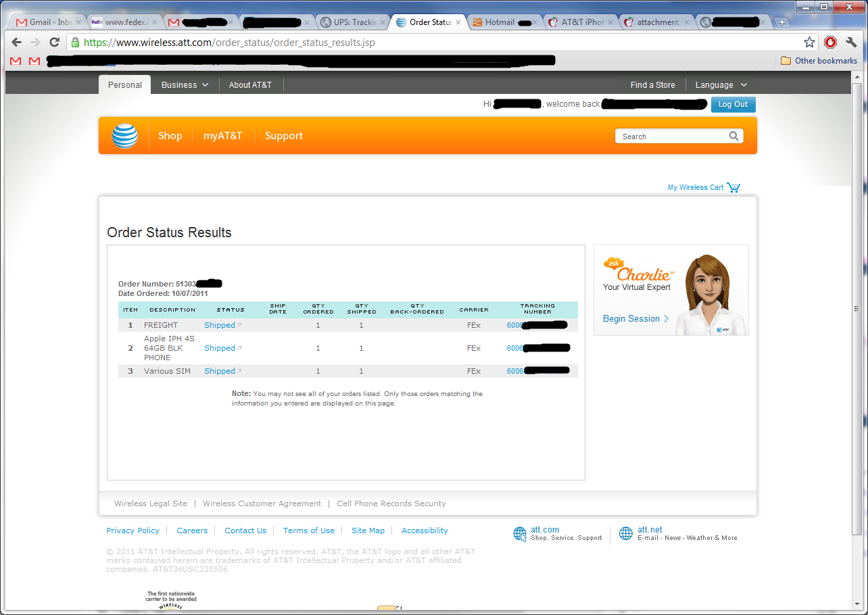Click the AT&T globe logo
The image size is (868, 615).
click(x=125, y=136)
